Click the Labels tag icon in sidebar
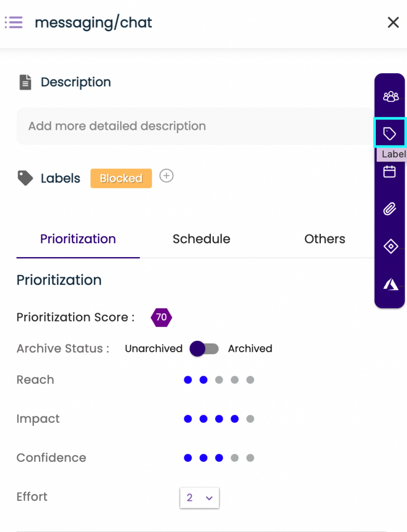Image resolution: width=407 pixels, height=532 pixels. 389,134
